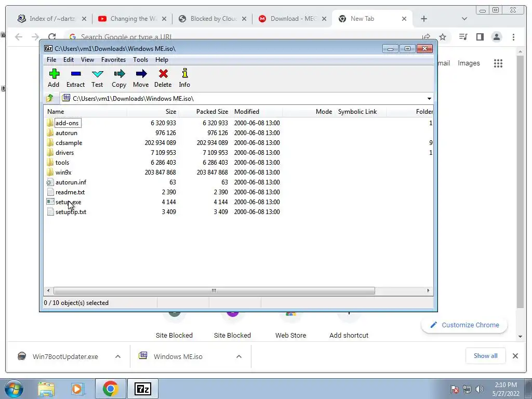Click the taskbar volume speaker icon

pos(480,389)
